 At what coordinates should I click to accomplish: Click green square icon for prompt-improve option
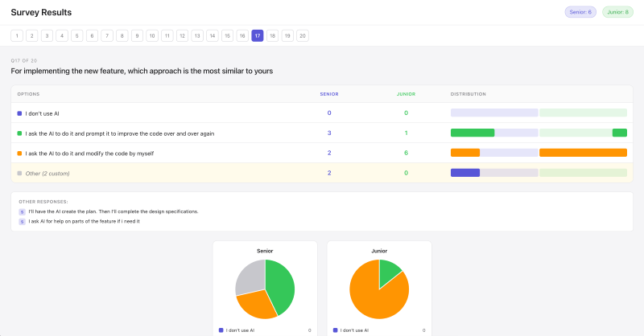pos(20,133)
